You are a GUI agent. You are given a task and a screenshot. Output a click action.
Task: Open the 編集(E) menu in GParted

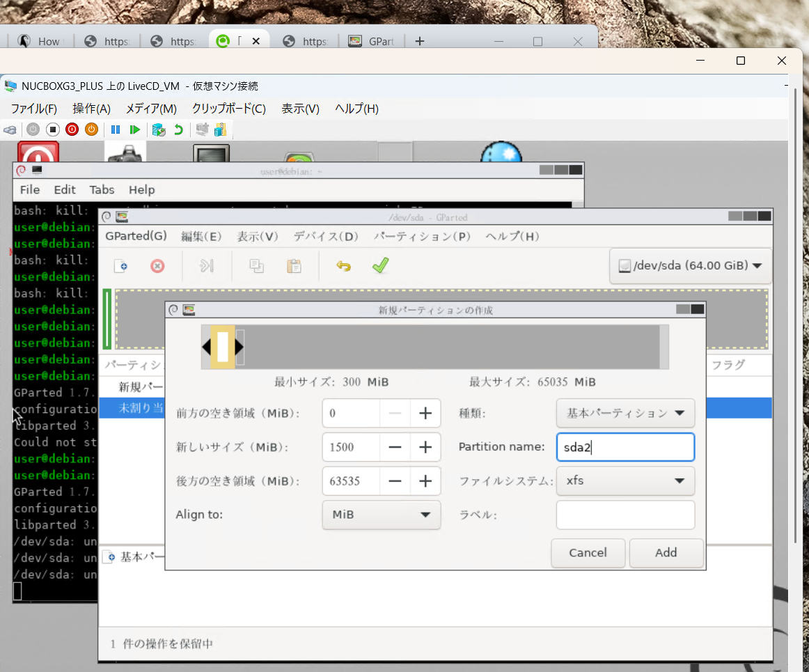(x=201, y=236)
